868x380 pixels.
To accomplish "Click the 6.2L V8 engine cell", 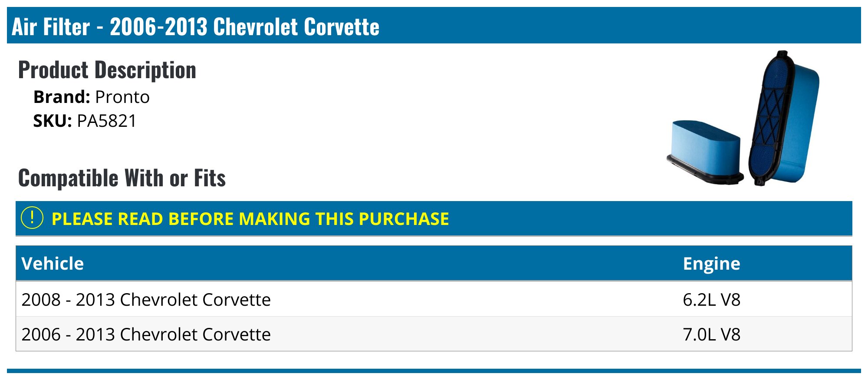I will [x=711, y=300].
